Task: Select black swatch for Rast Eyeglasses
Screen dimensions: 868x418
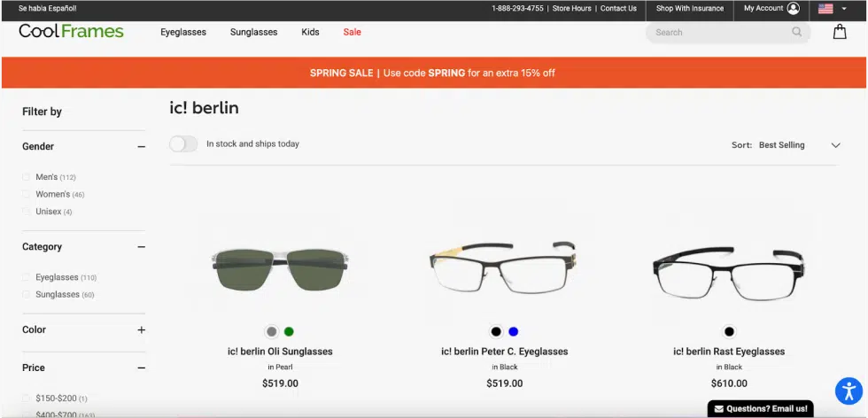Action: [729, 331]
